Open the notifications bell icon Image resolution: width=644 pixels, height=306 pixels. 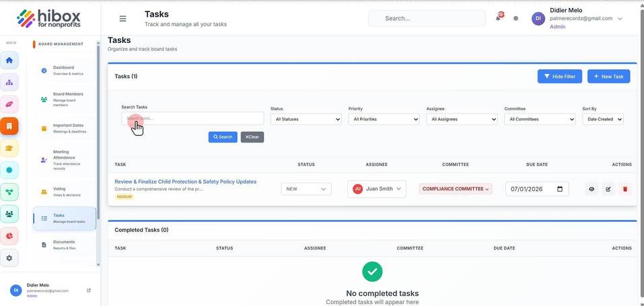[x=499, y=17]
